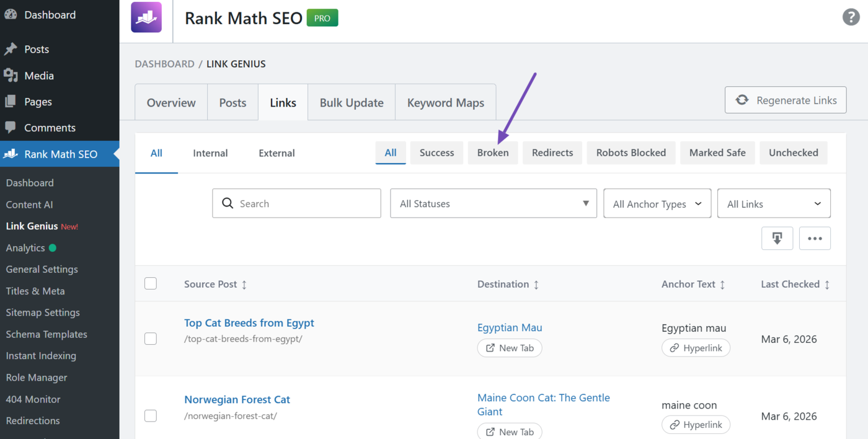This screenshot has width=868, height=439.
Task: Click the magnifier icon in search box
Action: tap(228, 203)
